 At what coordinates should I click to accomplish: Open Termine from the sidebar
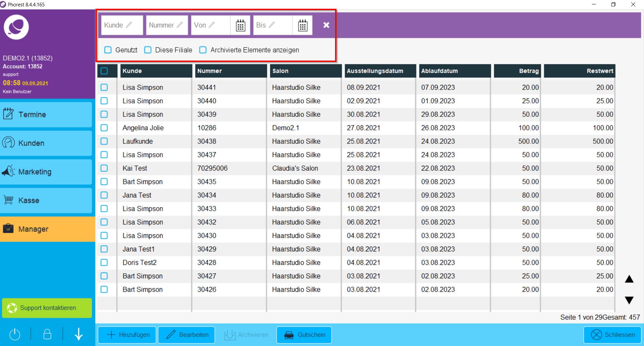(46, 114)
